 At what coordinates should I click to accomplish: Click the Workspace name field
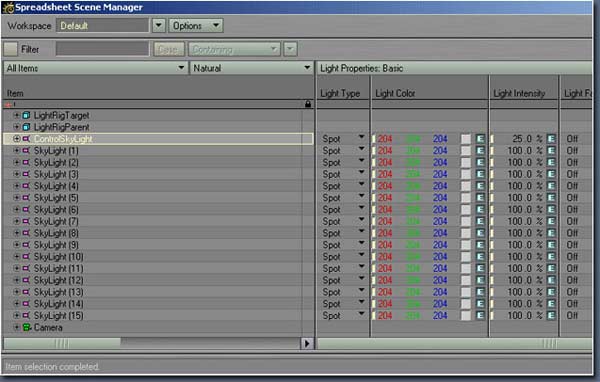pos(103,26)
